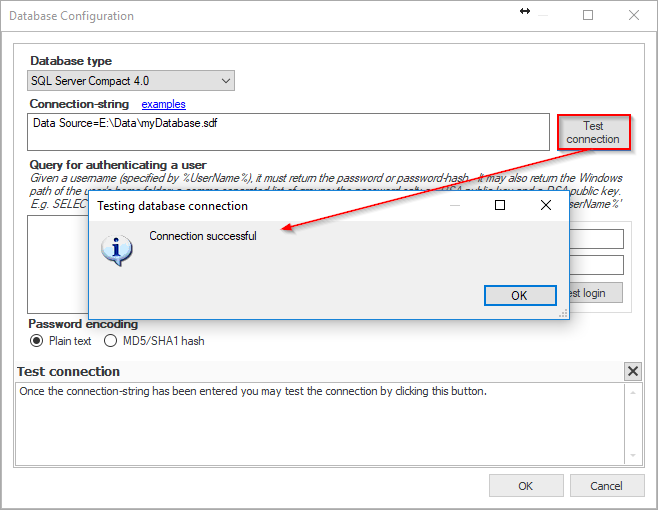Confirm the Connection successful message with OK
The width and height of the screenshot is (658, 510).
(x=519, y=295)
